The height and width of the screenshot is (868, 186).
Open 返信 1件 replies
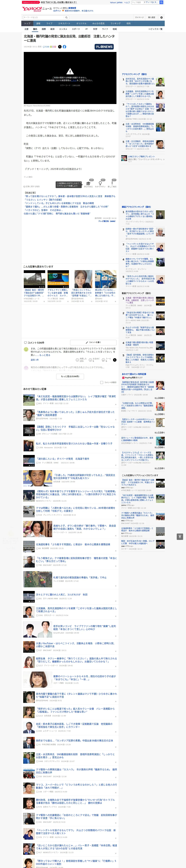coord(34,360)
